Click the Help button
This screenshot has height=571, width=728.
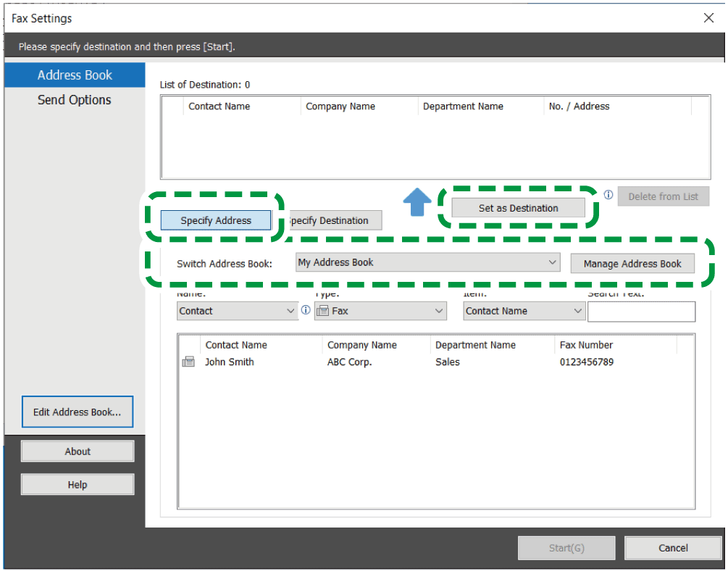coord(78,485)
